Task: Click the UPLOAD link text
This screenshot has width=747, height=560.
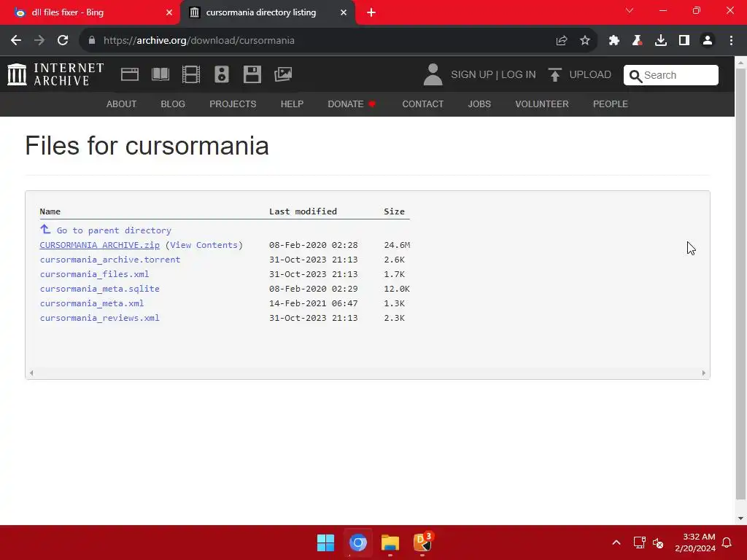Action: [x=590, y=75]
